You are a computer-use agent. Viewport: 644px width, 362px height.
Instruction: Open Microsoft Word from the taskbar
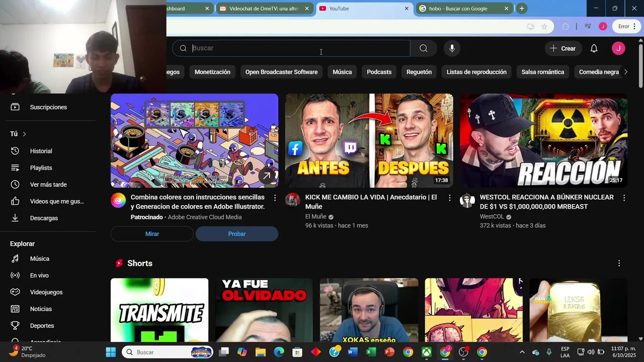pyautogui.click(x=353, y=352)
